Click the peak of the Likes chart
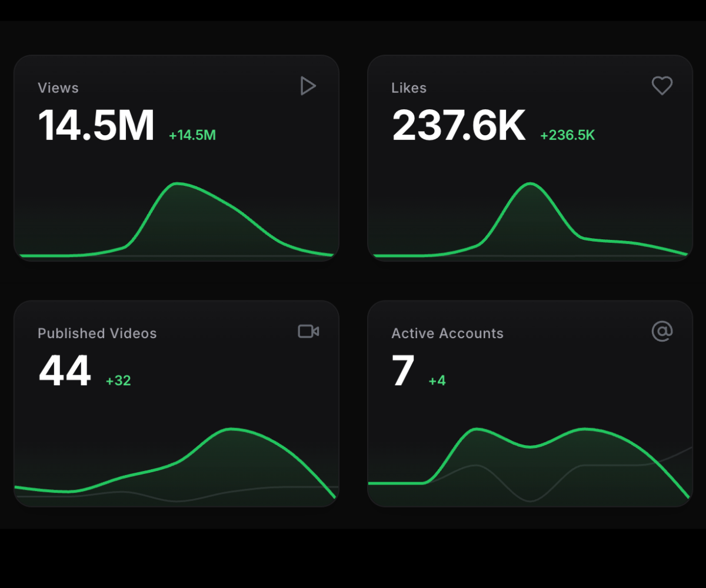 [x=530, y=184]
